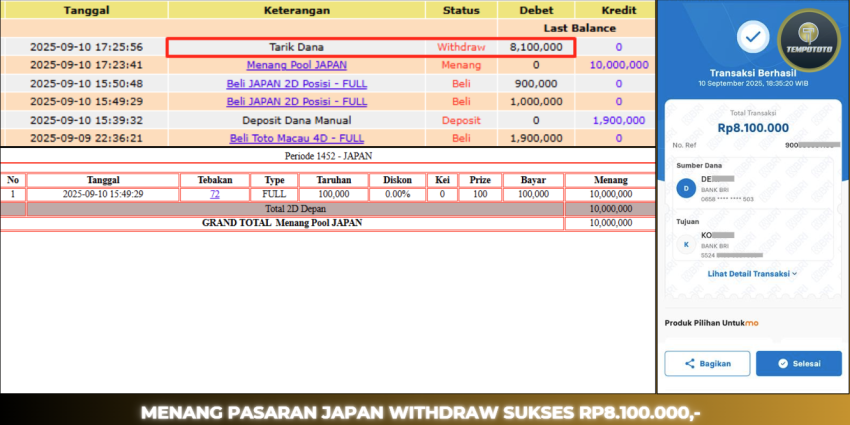The height and width of the screenshot is (425, 850).
Task: Click the Keterangan column header
Action: (297, 10)
